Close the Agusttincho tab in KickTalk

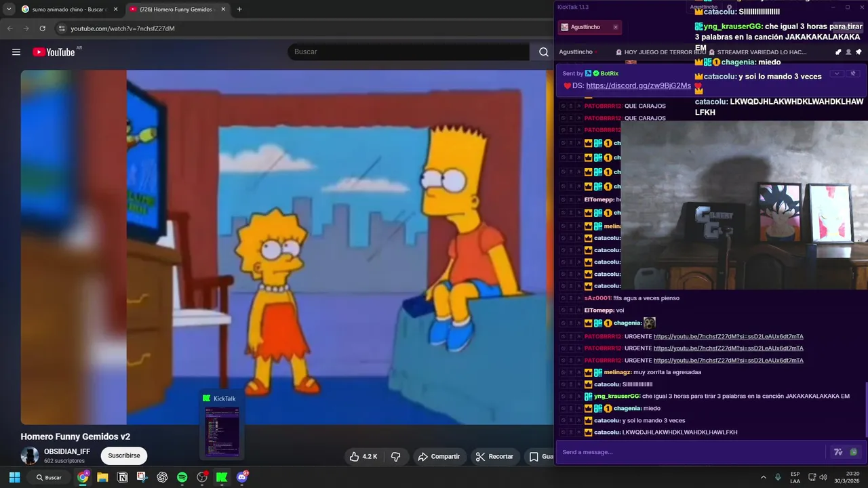[x=616, y=27]
